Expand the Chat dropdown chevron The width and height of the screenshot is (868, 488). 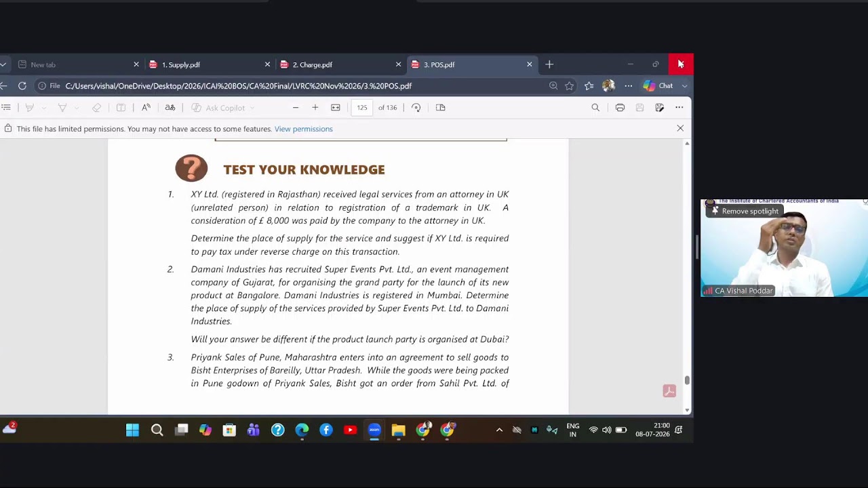pyautogui.click(x=684, y=86)
